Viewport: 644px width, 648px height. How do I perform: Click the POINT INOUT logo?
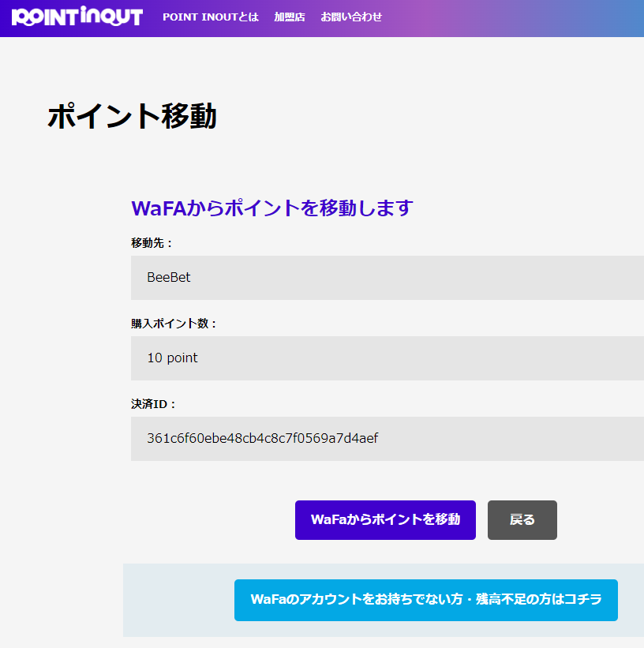77,17
